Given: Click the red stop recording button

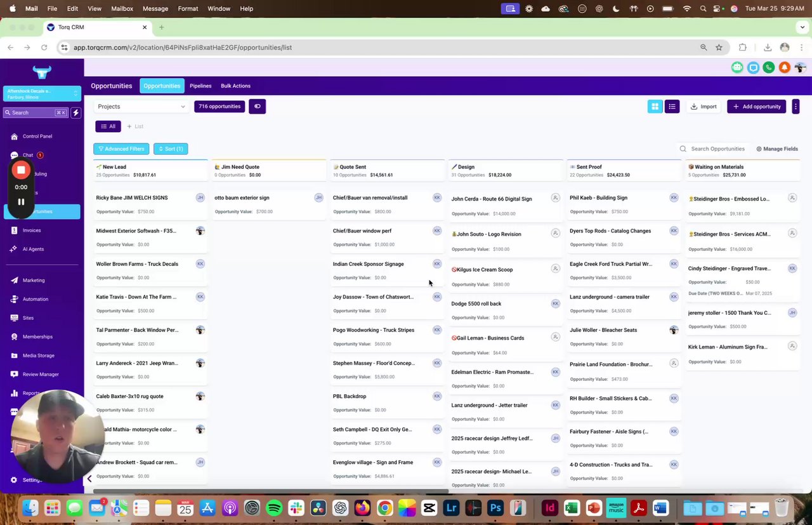Looking at the screenshot, I should (x=21, y=170).
